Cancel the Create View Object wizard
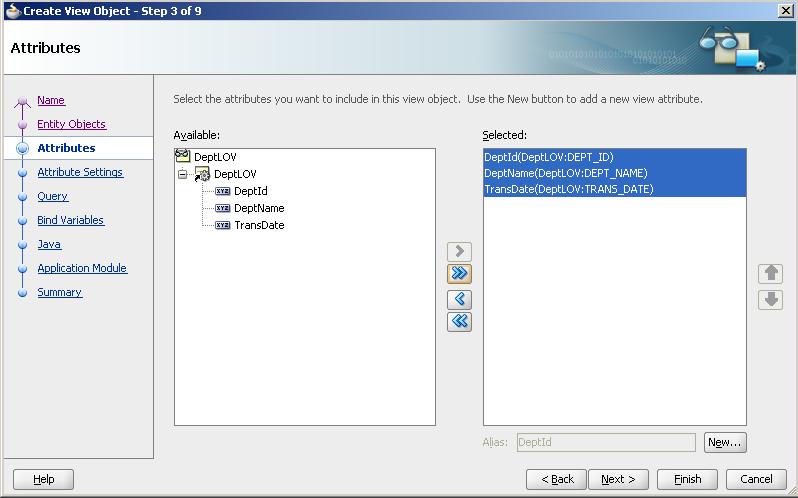This screenshot has height=498, width=798. 756,479
